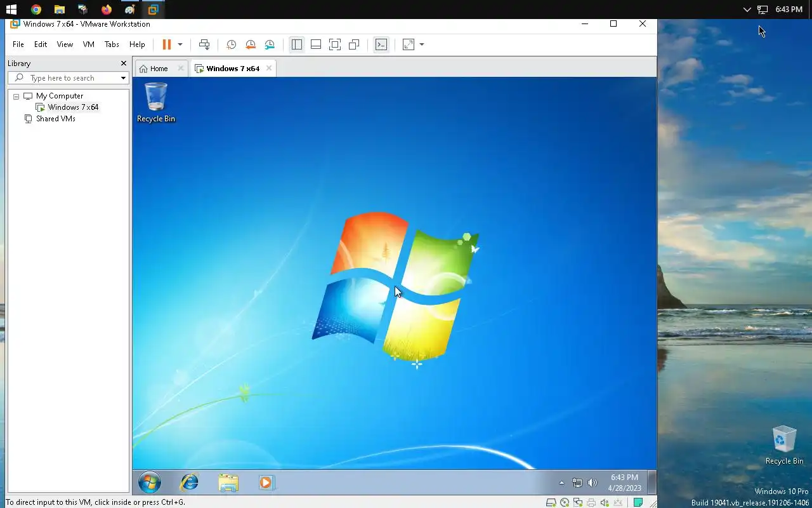
Task: Launch Windows Media Player in guest taskbar
Action: (x=266, y=483)
